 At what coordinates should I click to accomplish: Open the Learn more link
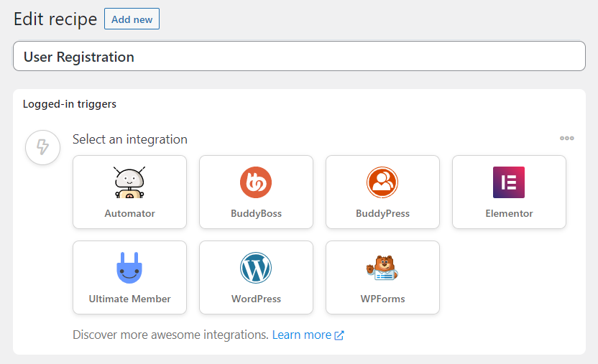click(x=302, y=335)
